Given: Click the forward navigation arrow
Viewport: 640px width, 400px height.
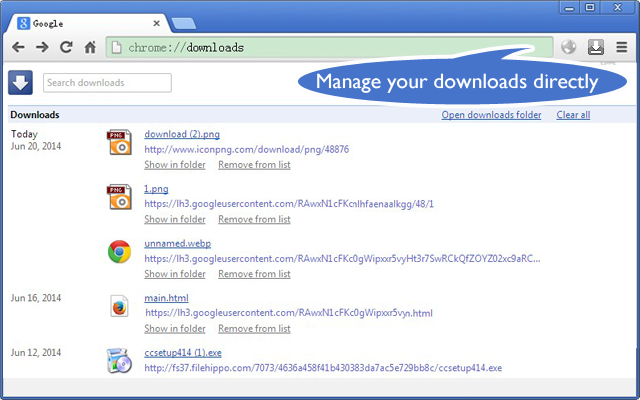Looking at the screenshot, I should click(42, 47).
